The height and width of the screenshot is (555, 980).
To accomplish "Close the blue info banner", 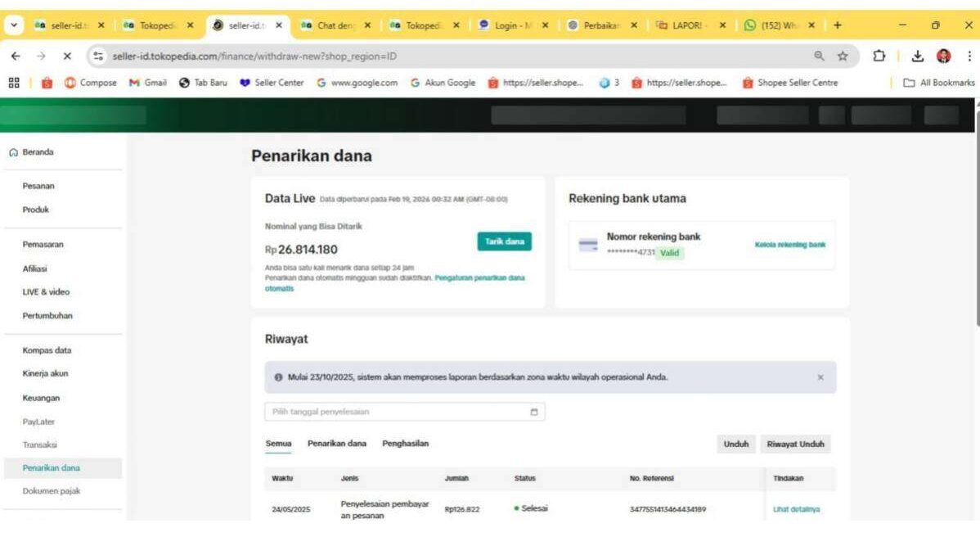I will tap(820, 377).
